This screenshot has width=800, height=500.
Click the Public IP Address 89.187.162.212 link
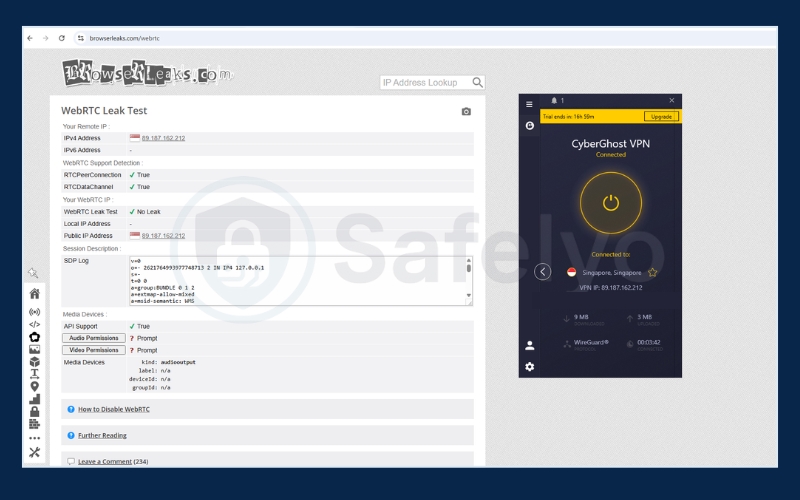163,236
